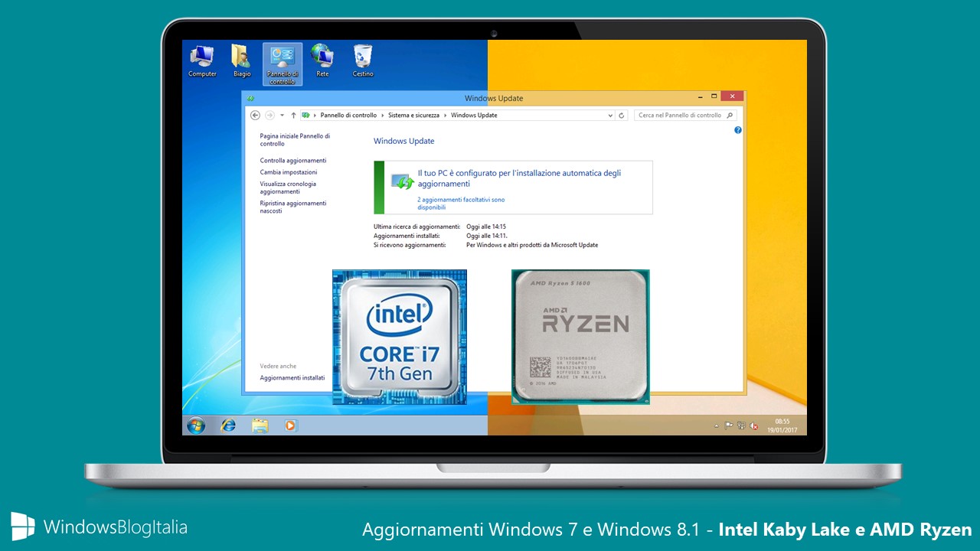Viewport: 980px width, 551px height.
Task: Click the muted speaker volume icon
Action: coord(754,425)
